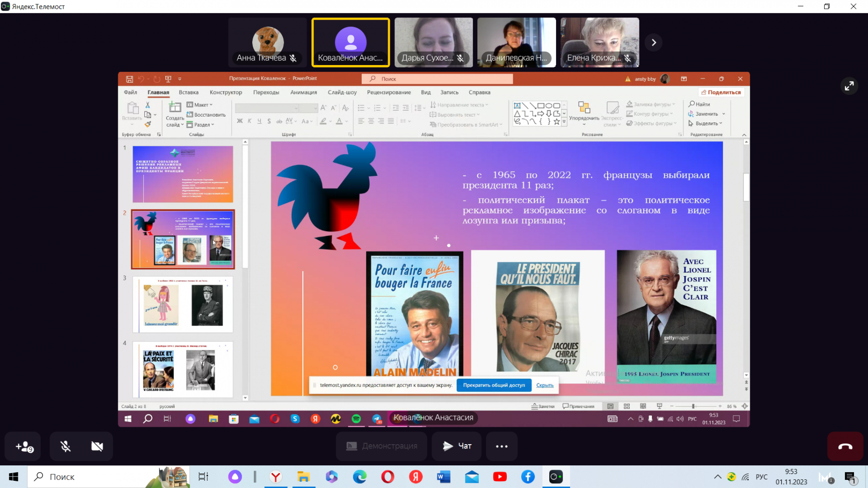
Task: Open font color A dropdown arrow
Action: click(347, 121)
